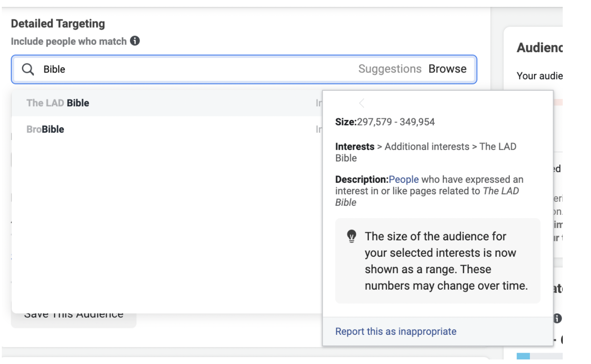The width and height of the screenshot is (591, 364).
Task: Click Report this as inappropriate
Action: [396, 332]
